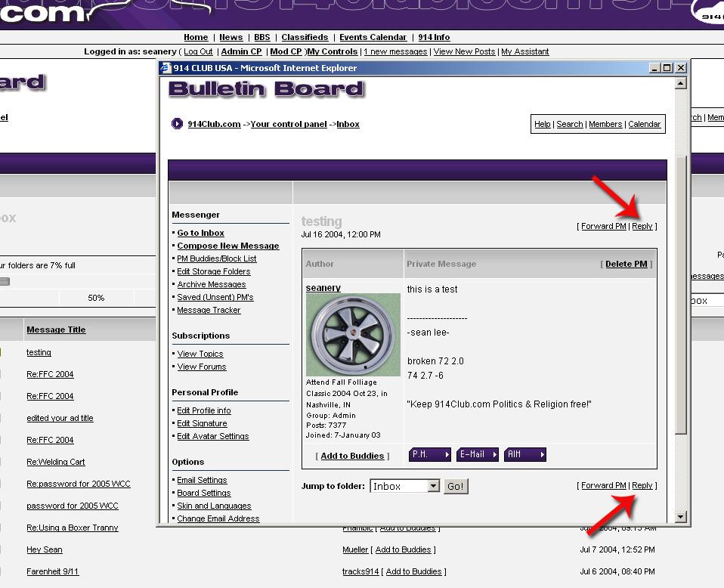Click Mueller sender link in background inbox
724x588 pixels.
tap(355, 549)
